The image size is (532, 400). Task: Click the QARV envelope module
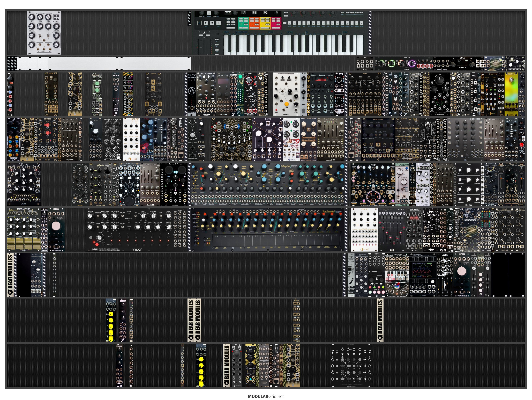coord(365,94)
